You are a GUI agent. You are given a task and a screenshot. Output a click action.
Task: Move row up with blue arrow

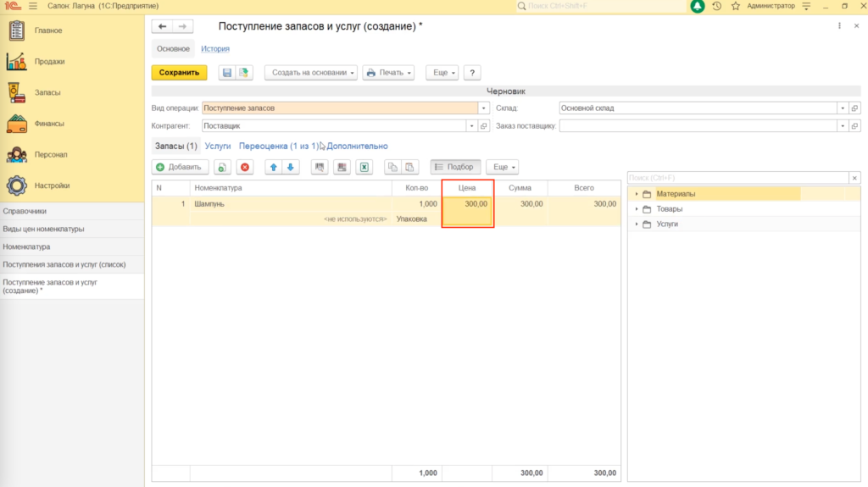tap(274, 167)
